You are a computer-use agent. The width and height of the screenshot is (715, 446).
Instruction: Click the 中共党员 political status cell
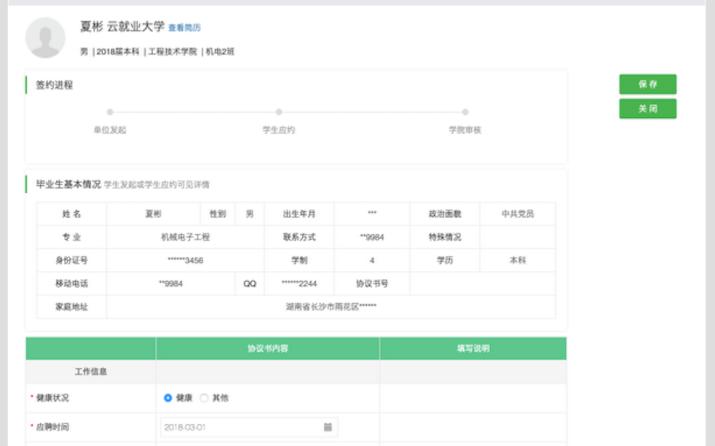point(517,214)
